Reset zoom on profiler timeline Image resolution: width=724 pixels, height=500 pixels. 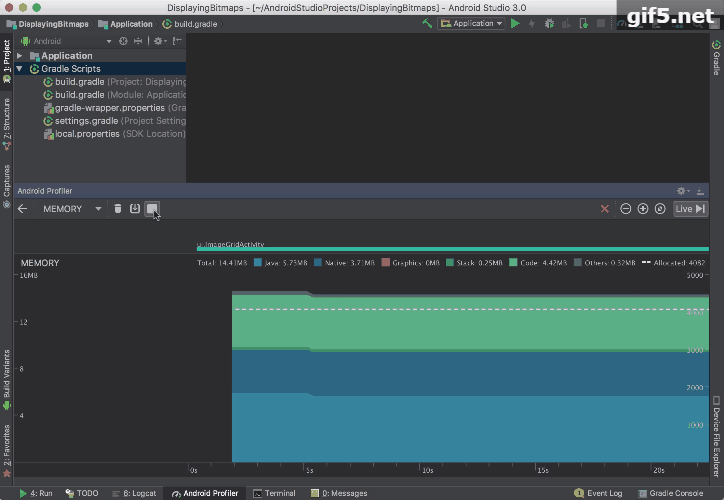[660, 209]
